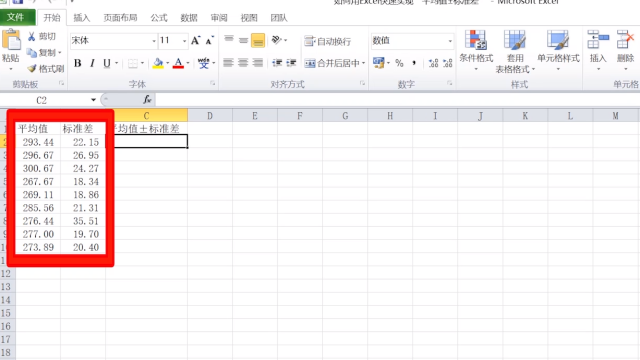Open the Name Box dropdown arrow
The height and width of the screenshot is (360, 640).
pos(93,100)
